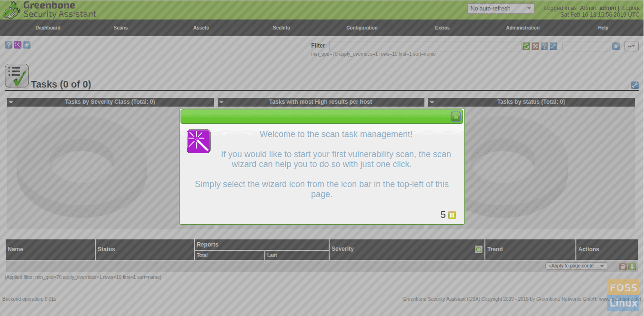Create new filter from star icon
This screenshot has width=644, height=316.
point(616,46)
